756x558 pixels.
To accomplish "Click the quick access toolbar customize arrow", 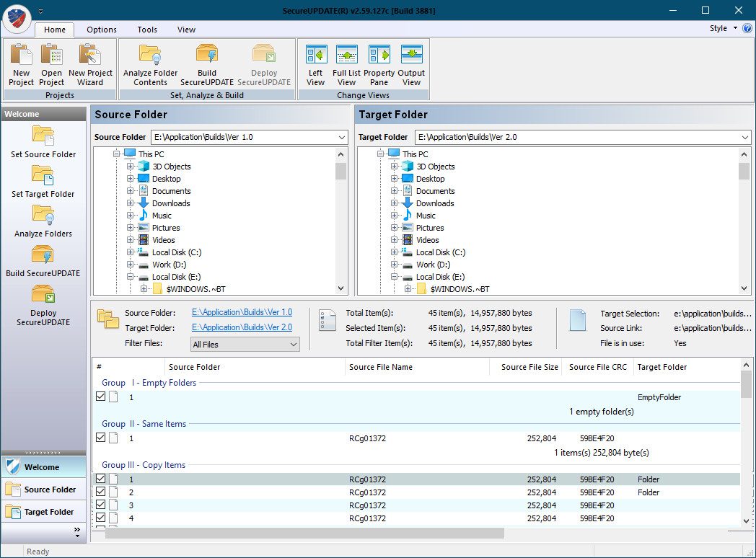I will click(41, 11).
